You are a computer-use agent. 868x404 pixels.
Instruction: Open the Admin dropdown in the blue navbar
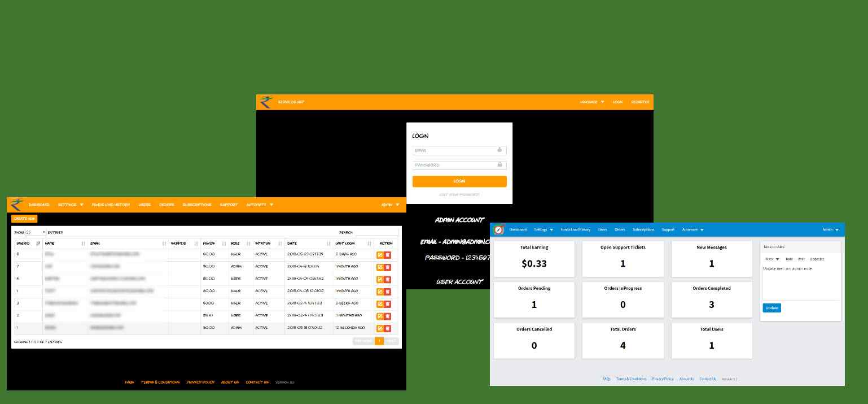[830, 230]
